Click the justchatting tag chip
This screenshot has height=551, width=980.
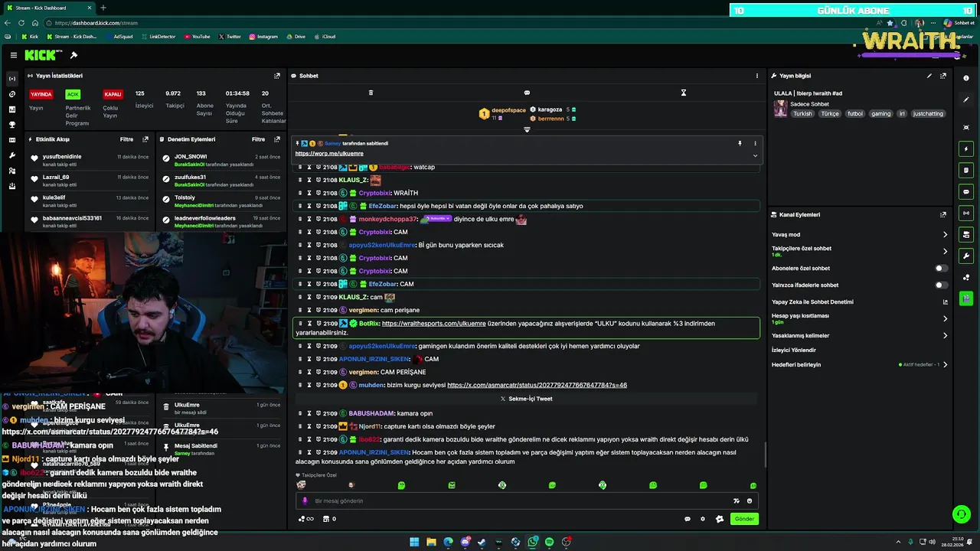[x=928, y=114]
